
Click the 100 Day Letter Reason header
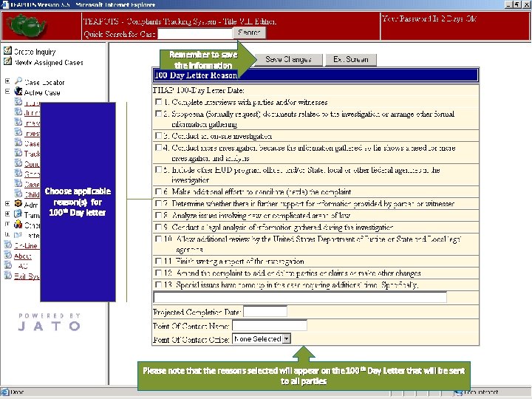coord(316,75)
